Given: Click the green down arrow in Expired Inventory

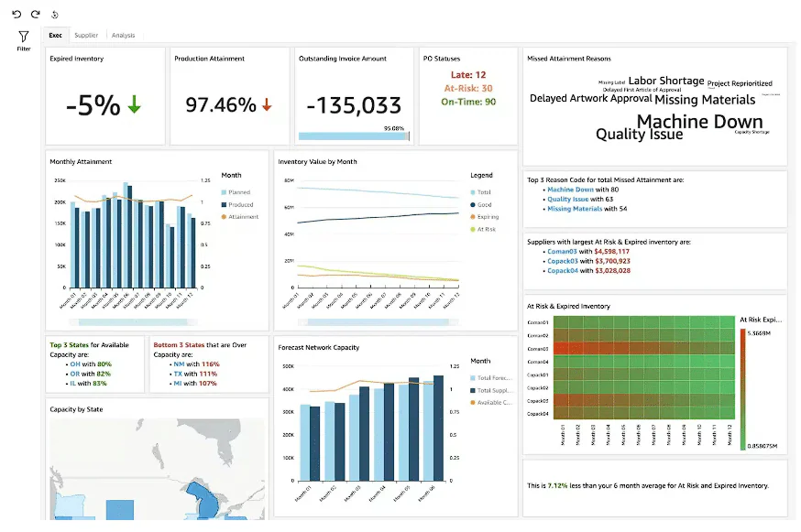Looking at the screenshot, I should [x=135, y=103].
